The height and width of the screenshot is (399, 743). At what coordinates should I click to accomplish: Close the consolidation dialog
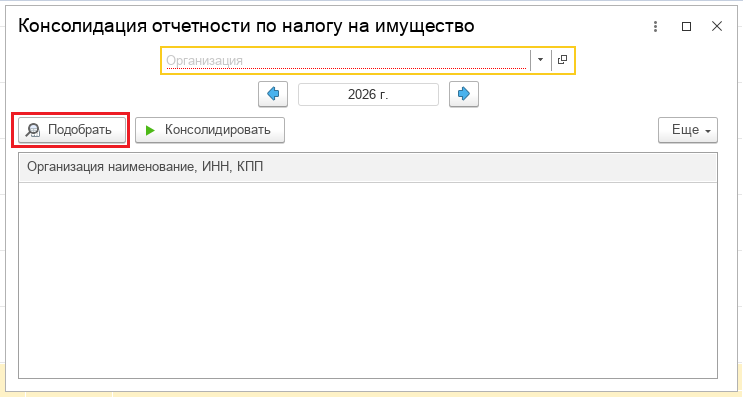point(717,27)
